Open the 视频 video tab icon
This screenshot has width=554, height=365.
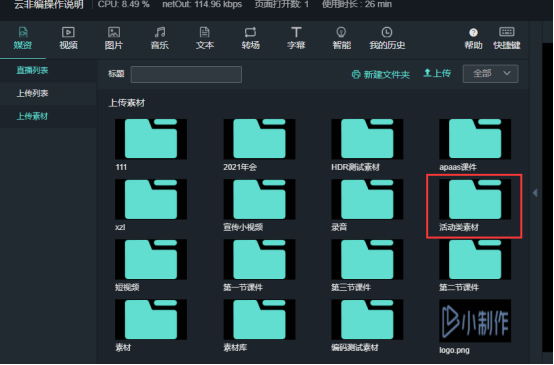[x=68, y=33]
